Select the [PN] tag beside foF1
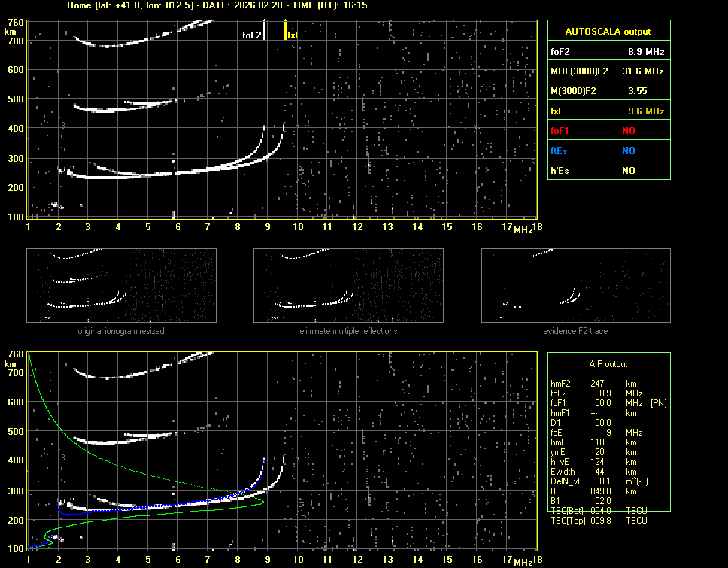This screenshot has height=568, width=728. click(x=658, y=403)
